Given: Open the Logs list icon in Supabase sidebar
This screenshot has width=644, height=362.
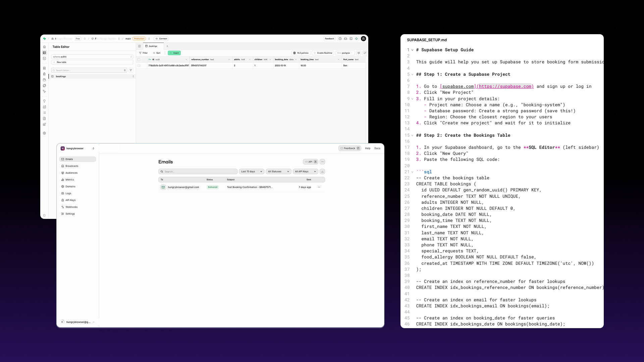Looking at the screenshot, I should pyautogui.click(x=45, y=113).
